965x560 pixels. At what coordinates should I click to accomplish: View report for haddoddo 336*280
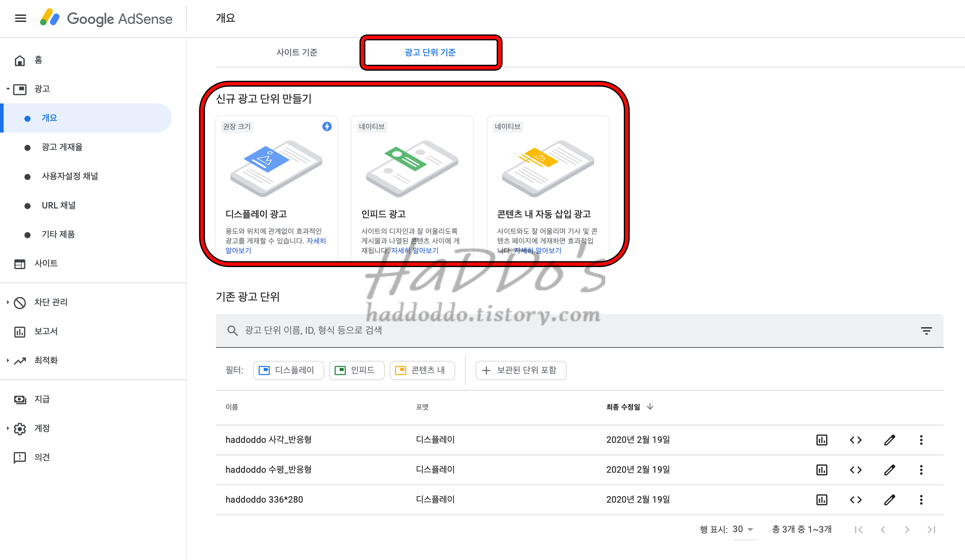[x=822, y=500]
